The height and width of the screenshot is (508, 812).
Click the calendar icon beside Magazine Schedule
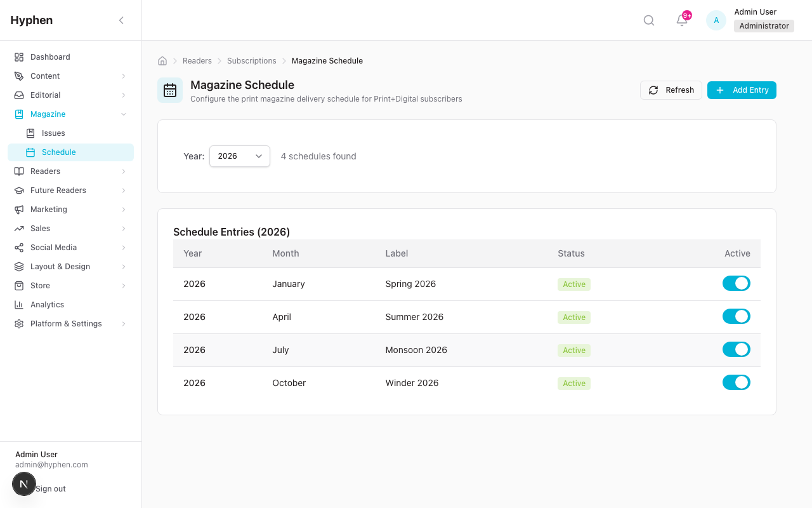pos(170,90)
